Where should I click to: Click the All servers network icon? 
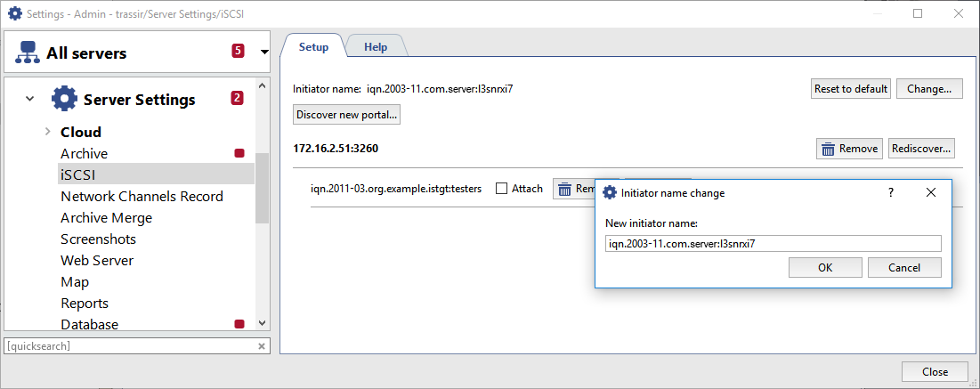click(25, 53)
